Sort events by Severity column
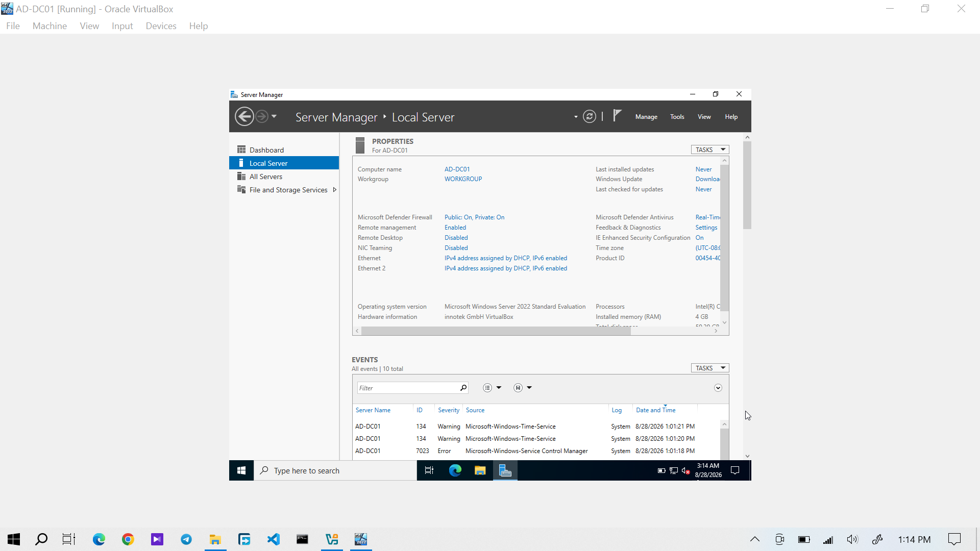 click(449, 410)
